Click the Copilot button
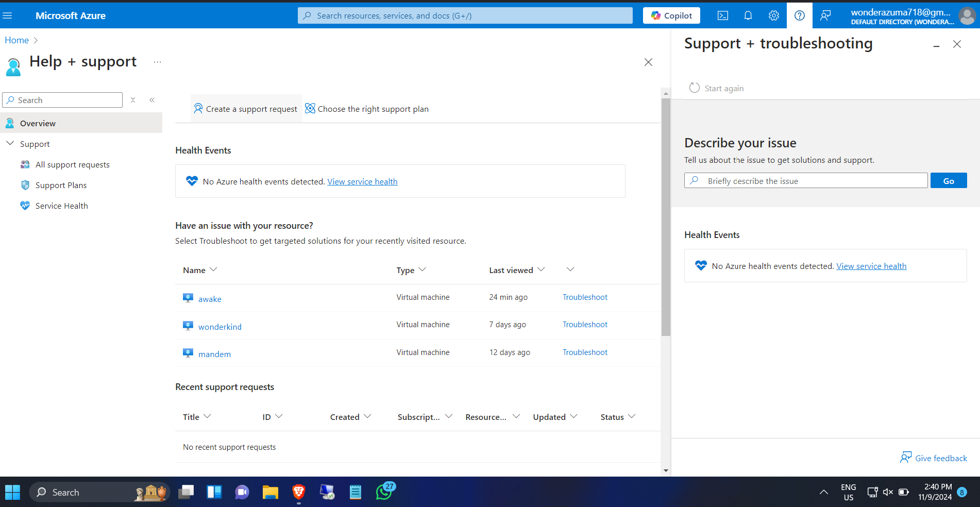The height and width of the screenshot is (507, 980). [x=671, y=15]
